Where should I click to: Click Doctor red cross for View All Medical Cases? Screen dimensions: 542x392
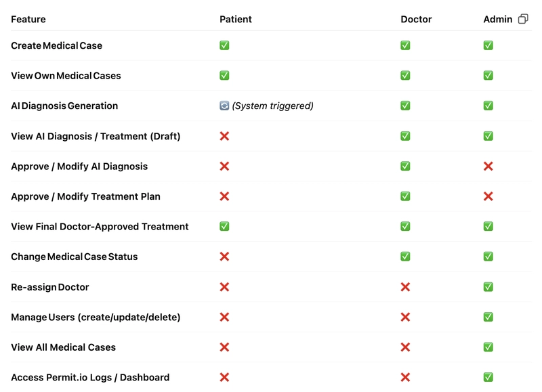click(x=405, y=347)
